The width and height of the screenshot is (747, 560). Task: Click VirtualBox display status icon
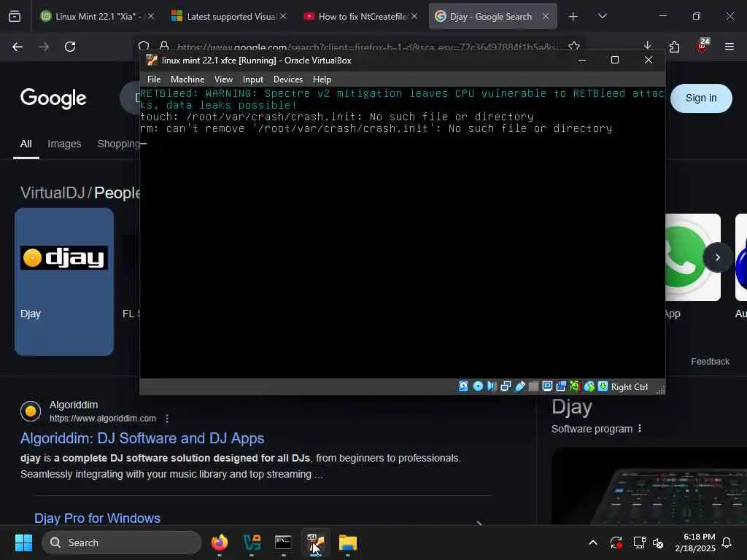point(547,386)
